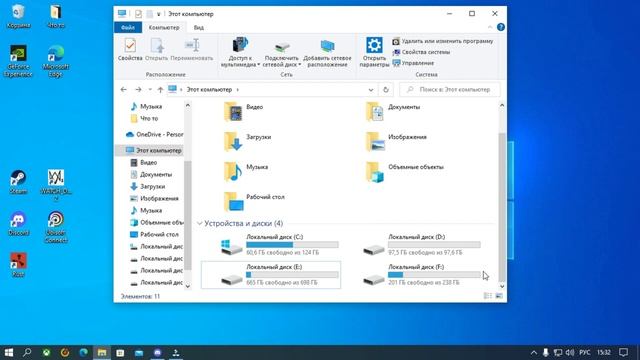Open the Изображения folder in main pane
This screenshot has height=360, width=640.
pos(396,141)
